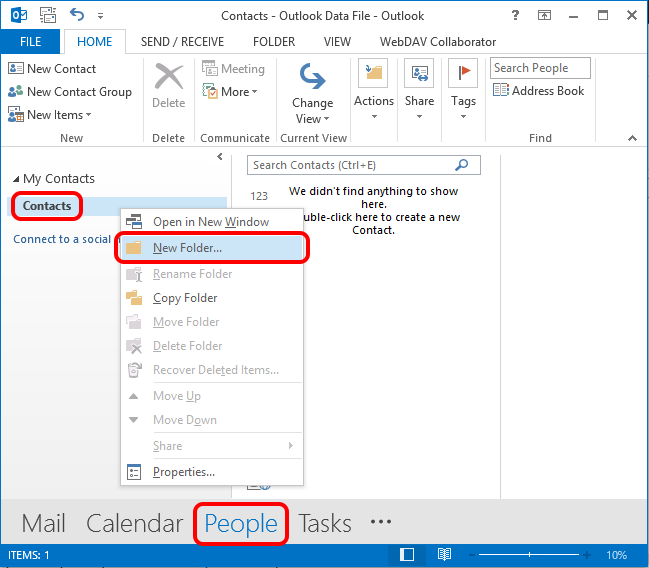
Task: Click the Tags flag icon
Action: pyautogui.click(x=463, y=73)
